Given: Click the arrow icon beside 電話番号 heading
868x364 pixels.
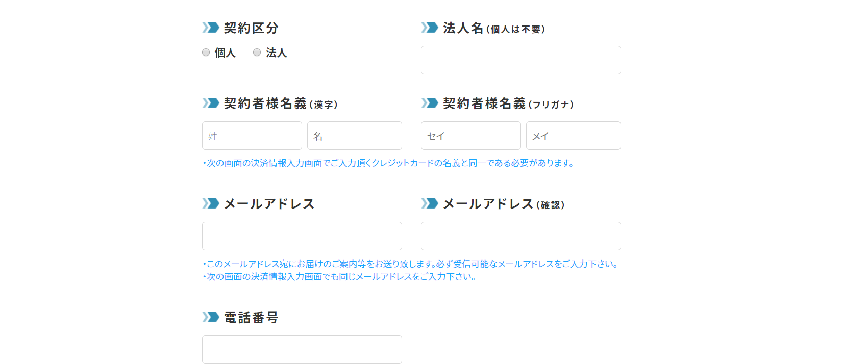Looking at the screenshot, I should [x=210, y=317].
